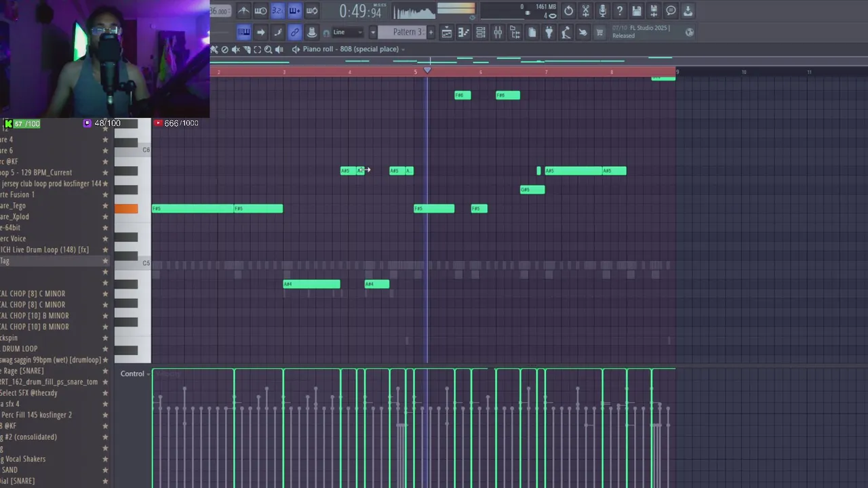Image resolution: width=868 pixels, height=488 pixels.
Task: Click the orange highlighted piano key
Action: tap(126, 209)
